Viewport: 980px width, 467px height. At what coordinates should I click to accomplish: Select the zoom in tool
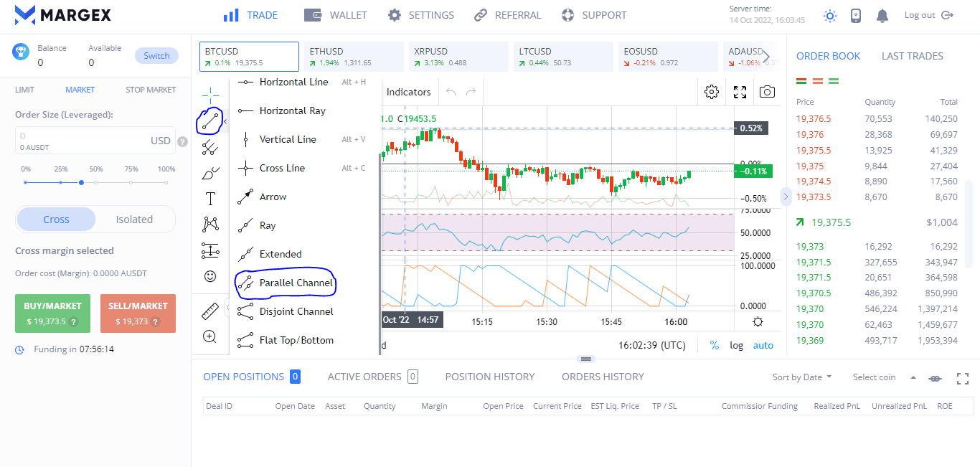coord(210,336)
